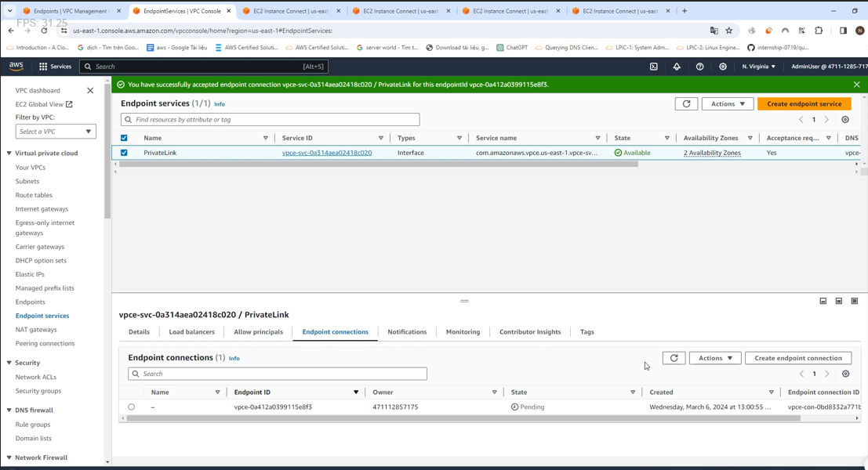Focus the Find resources by attribute field
The height and width of the screenshot is (470, 868).
pos(271,119)
